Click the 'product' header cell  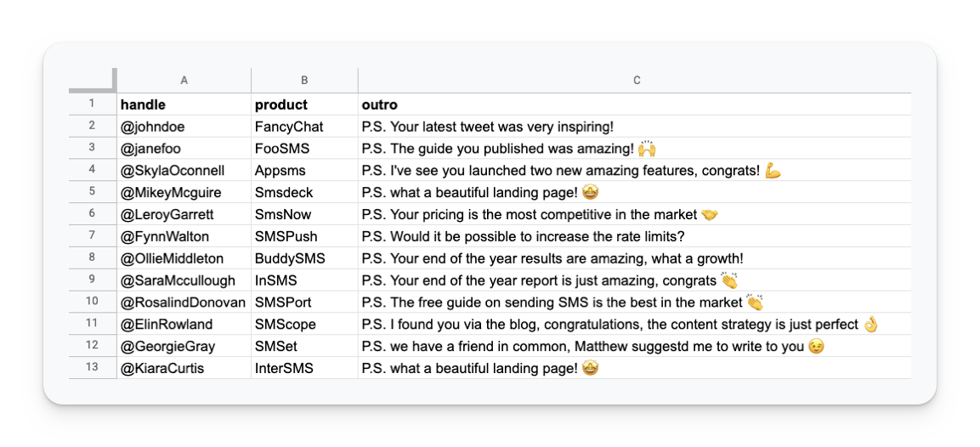(304, 105)
